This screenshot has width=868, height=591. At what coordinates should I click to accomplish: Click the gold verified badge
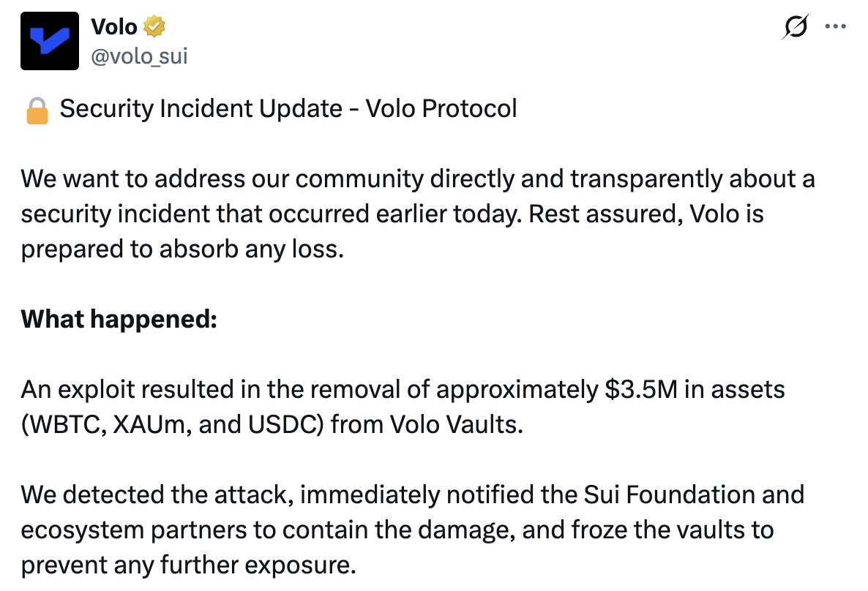point(154,27)
